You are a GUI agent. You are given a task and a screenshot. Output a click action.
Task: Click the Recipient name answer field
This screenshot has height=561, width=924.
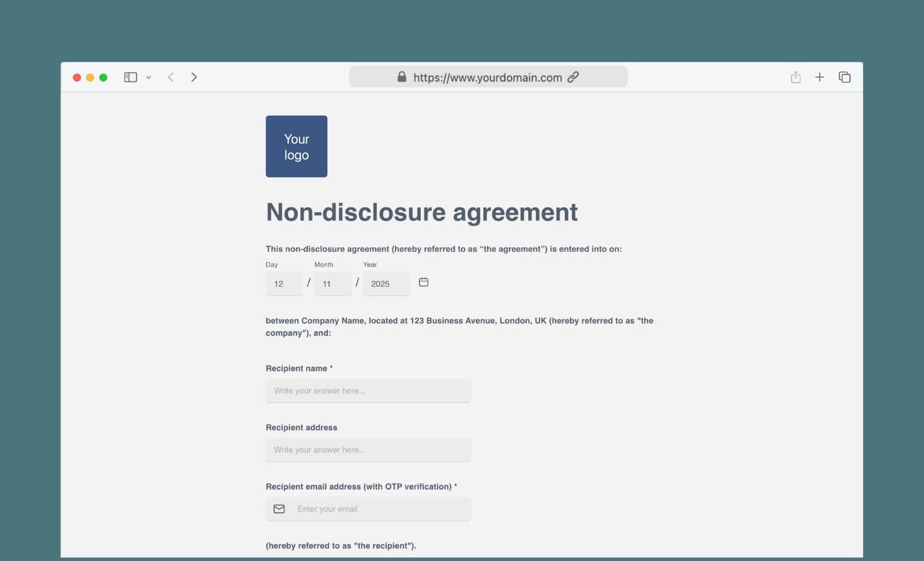pyautogui.click(x=368, y=390)
